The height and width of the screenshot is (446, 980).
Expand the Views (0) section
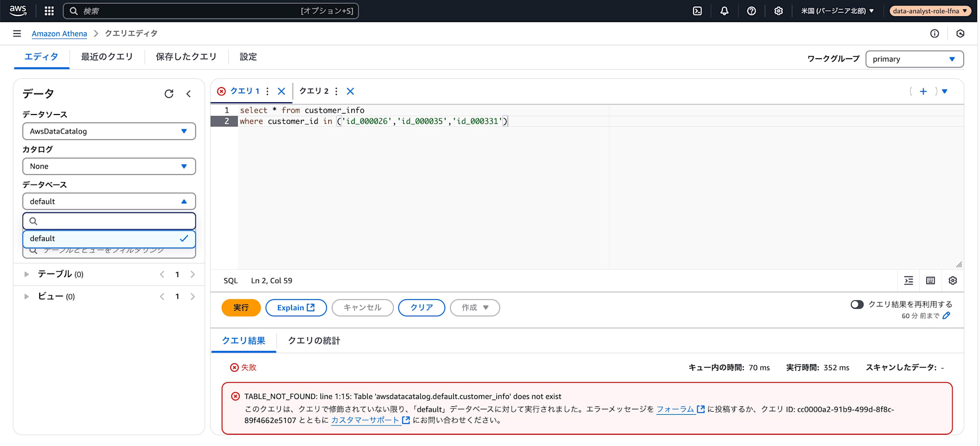point(26,296)
